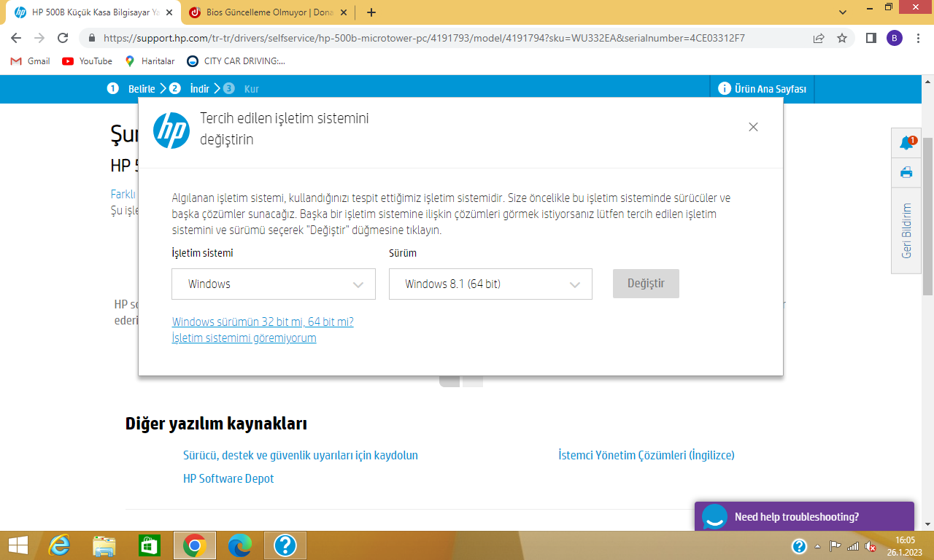Open the 'Need help troubleshooting?' chat
Viewport: 934px width, 560px height.
804,516
